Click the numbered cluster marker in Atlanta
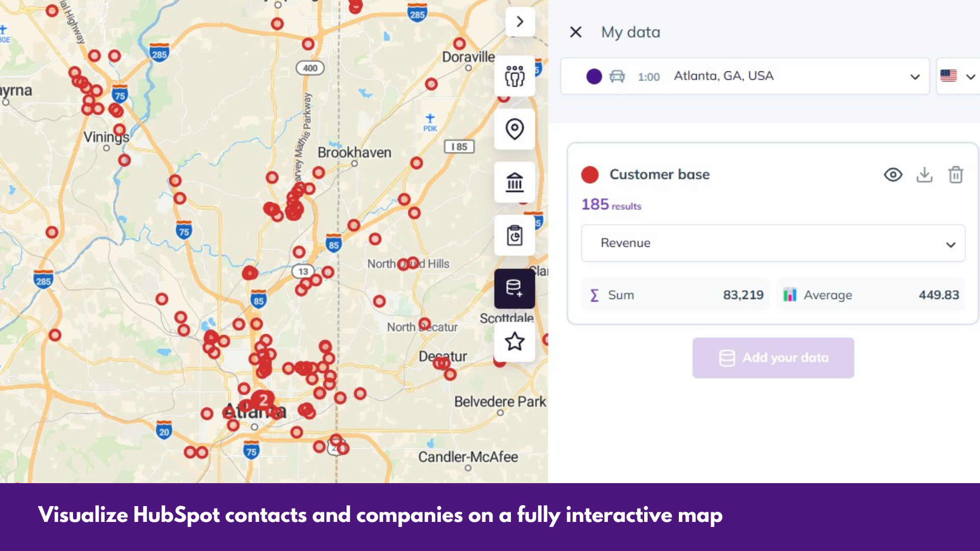Viewport: 980px width, 551px height. (x=263, y=399)
